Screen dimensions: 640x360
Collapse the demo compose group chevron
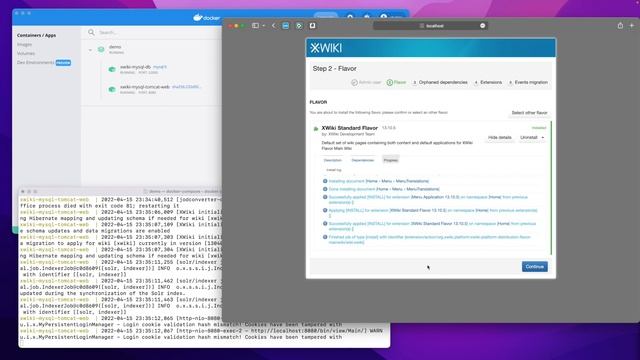(90, 50)
